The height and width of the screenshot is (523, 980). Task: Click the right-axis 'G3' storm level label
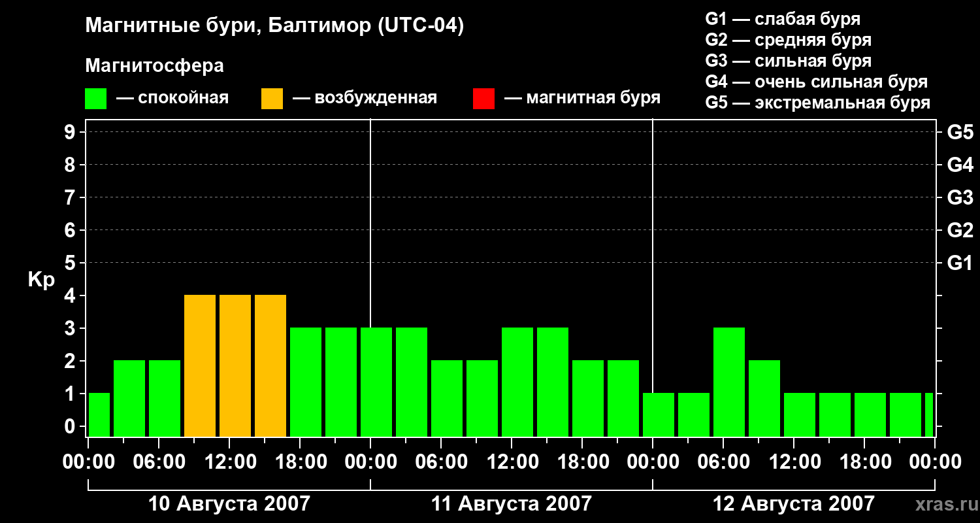tap(960, 197)
